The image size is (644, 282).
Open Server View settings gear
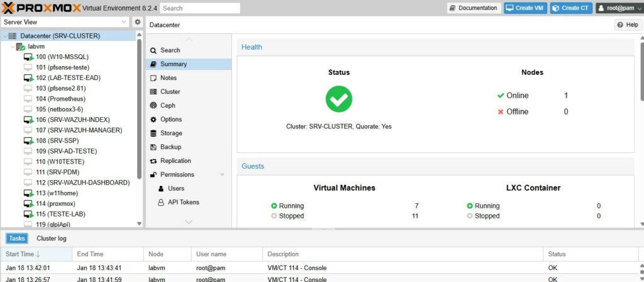138,22
